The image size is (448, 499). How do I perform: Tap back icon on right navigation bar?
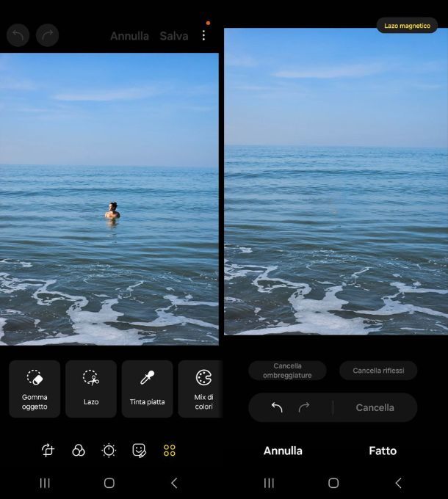[x=398, y=483]
